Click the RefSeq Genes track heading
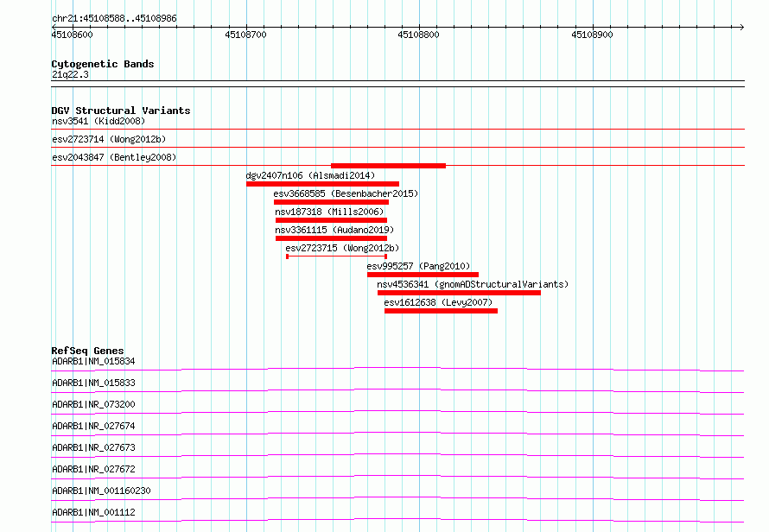This screenshot has width=769, height=532. pos(87,351)
